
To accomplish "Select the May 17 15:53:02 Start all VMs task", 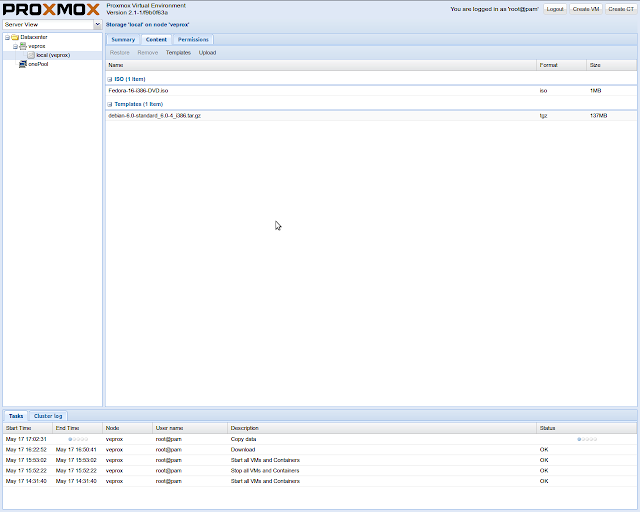I will 320,460.
